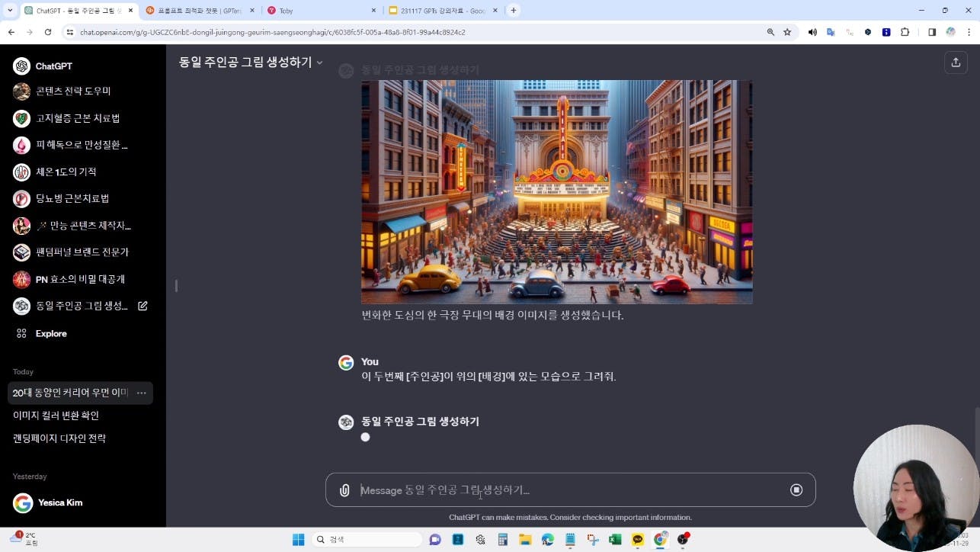Select 팬덤퍼널 브랜드 전문가 GPT
Viewport: 980px width, 552px height.
pyautogui.click(x=82, y=252)
